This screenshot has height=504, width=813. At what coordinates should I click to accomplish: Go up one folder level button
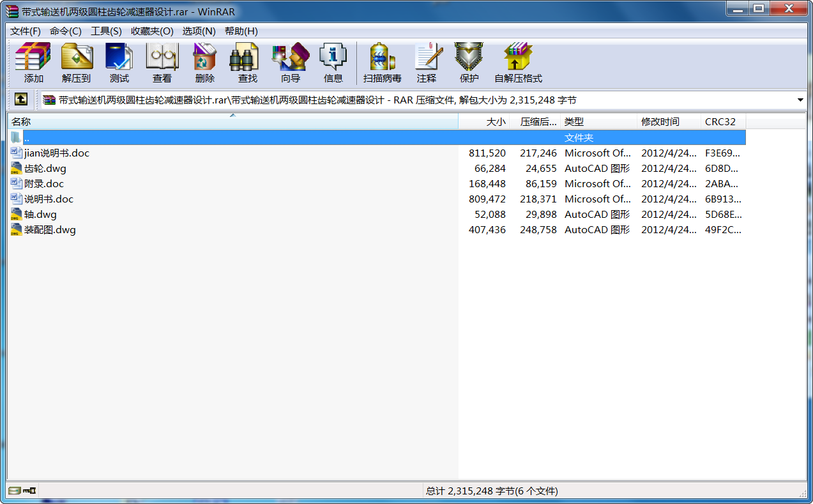click(21, 100)
